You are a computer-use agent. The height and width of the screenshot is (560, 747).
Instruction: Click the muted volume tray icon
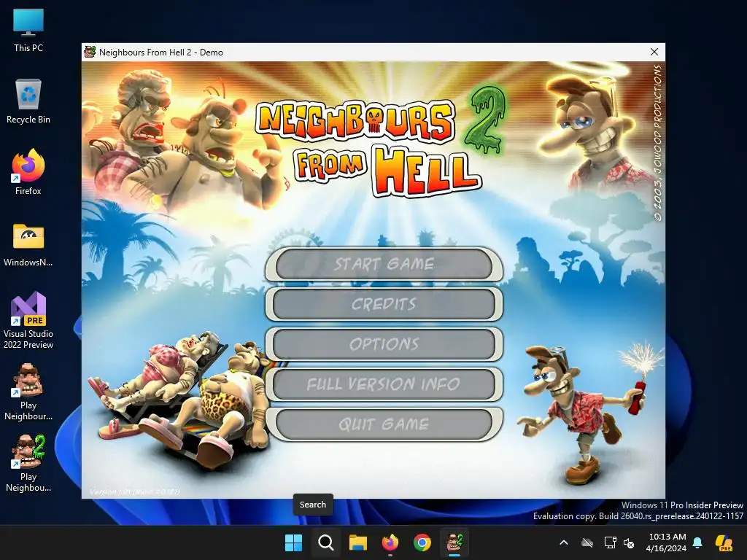[630, 542]
